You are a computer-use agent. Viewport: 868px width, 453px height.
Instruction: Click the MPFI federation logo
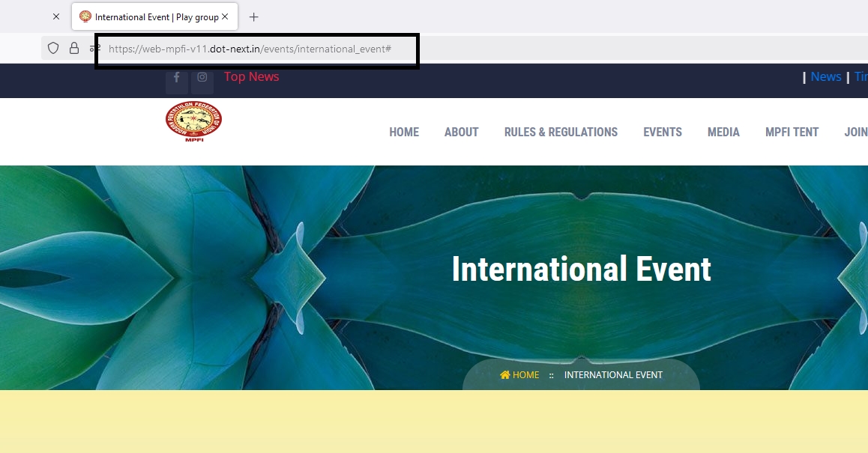tap(193, 121)
